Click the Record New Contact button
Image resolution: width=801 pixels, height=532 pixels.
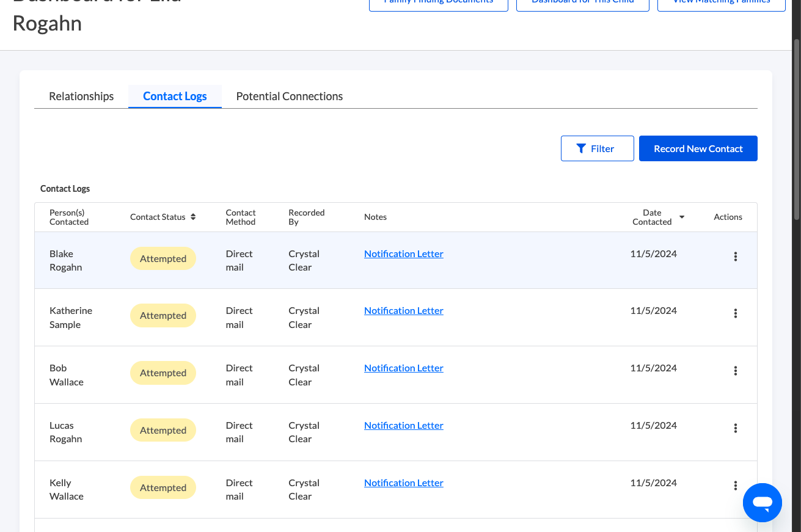(698, 148)
